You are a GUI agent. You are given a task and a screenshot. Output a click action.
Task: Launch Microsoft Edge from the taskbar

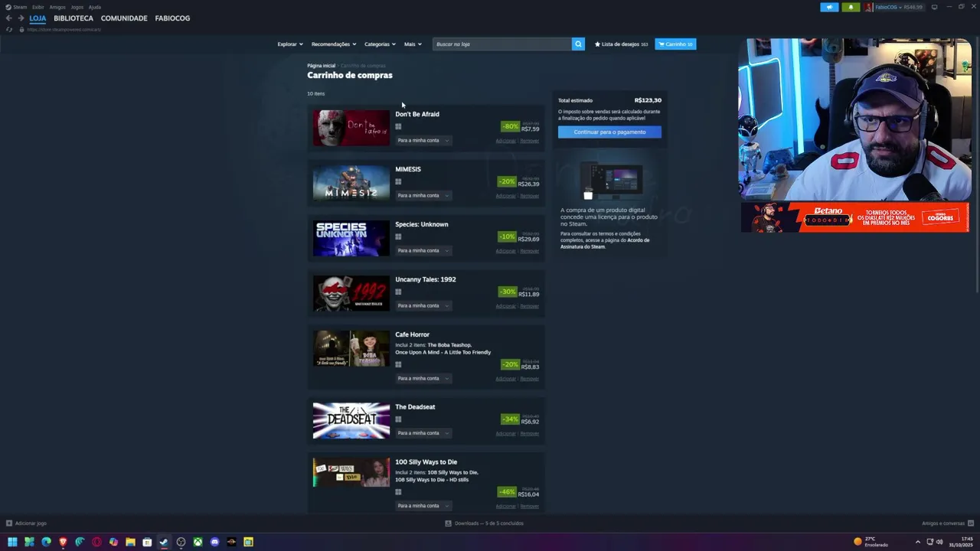[46, 542]
